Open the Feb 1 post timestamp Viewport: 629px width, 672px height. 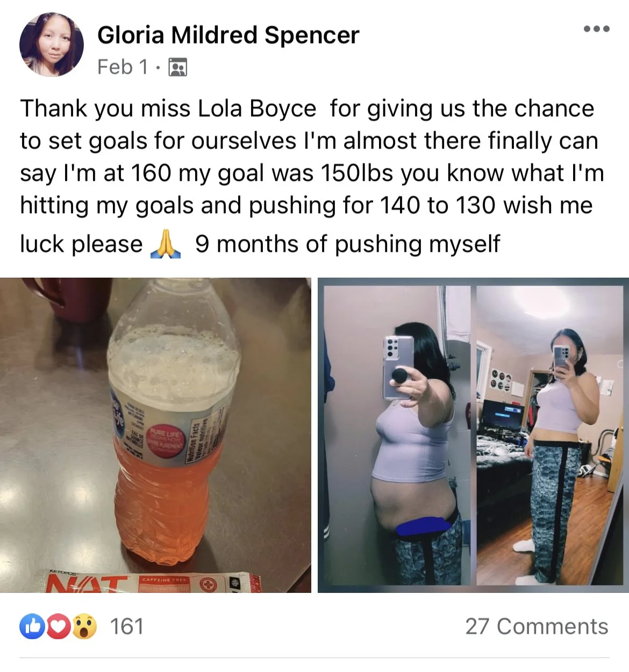123,67
